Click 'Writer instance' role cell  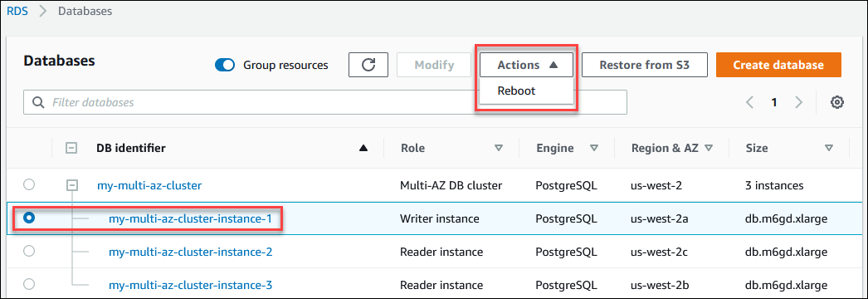tap(440, 218)
